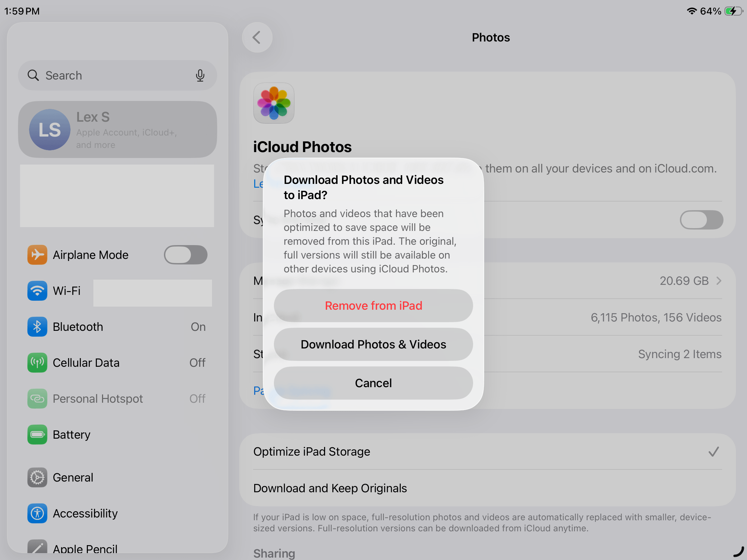Tap the Syncing 2 Items status
Screen dimensions: 747x560
click(x=680, y=354)
